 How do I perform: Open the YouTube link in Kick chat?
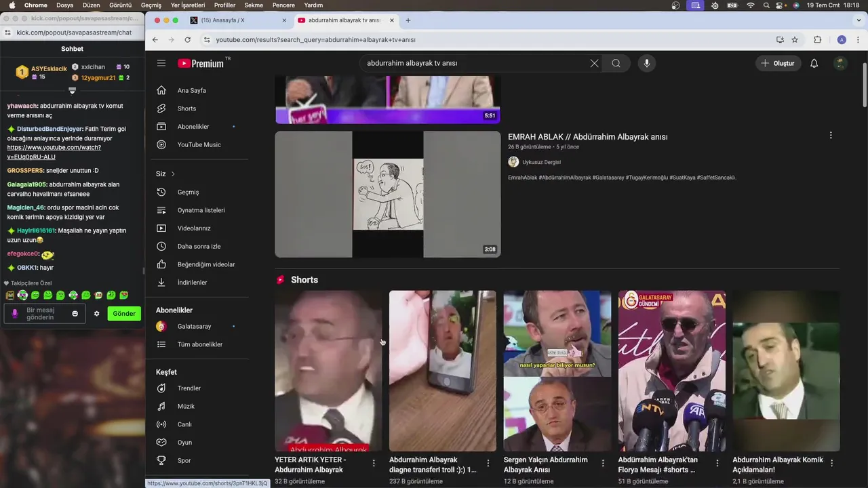tap(54, 152)
